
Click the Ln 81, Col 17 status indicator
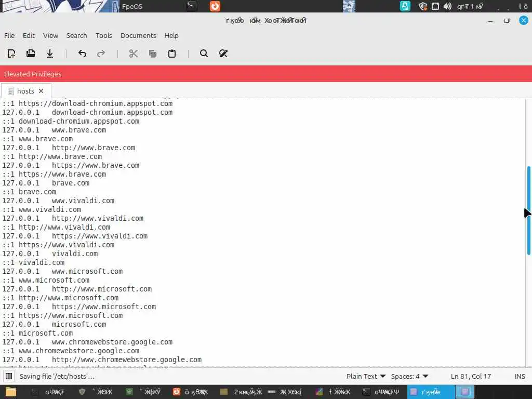point(471,376)
